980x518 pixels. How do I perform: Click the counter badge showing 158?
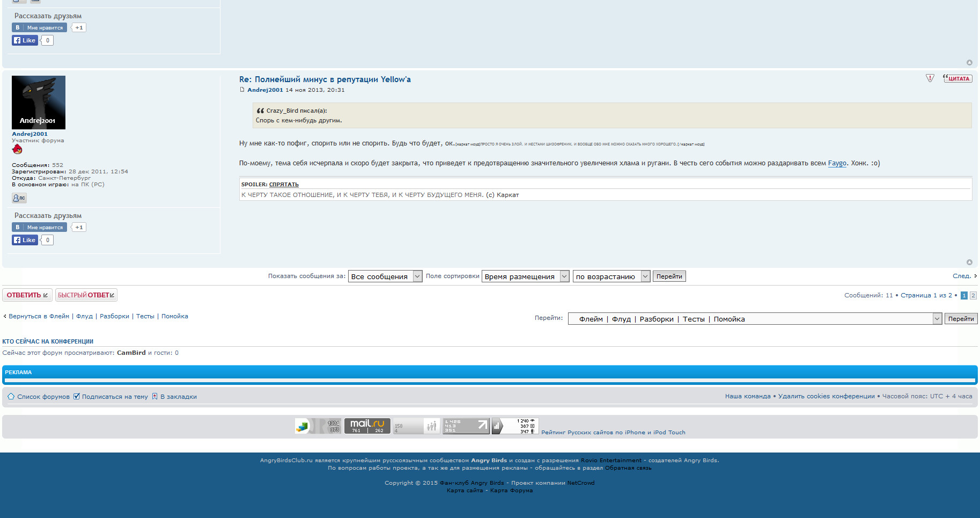[417, 426]
